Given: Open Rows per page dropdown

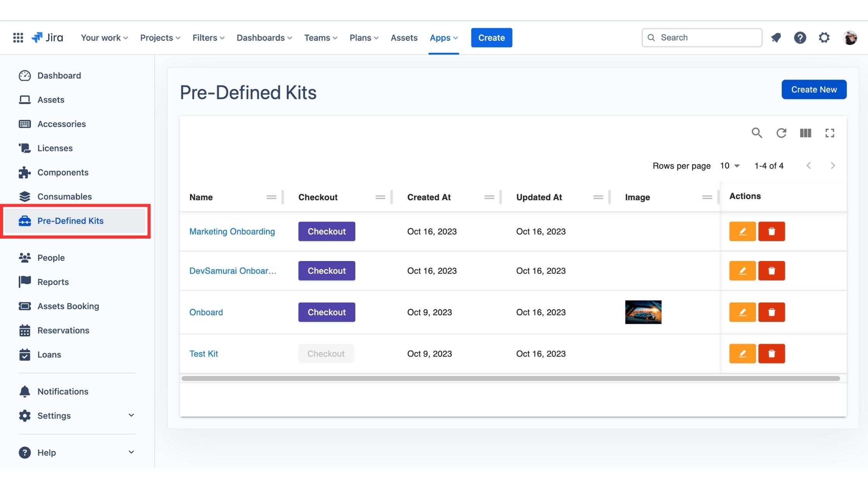Looking at the screenshot, I should click(x=730, y=166).
